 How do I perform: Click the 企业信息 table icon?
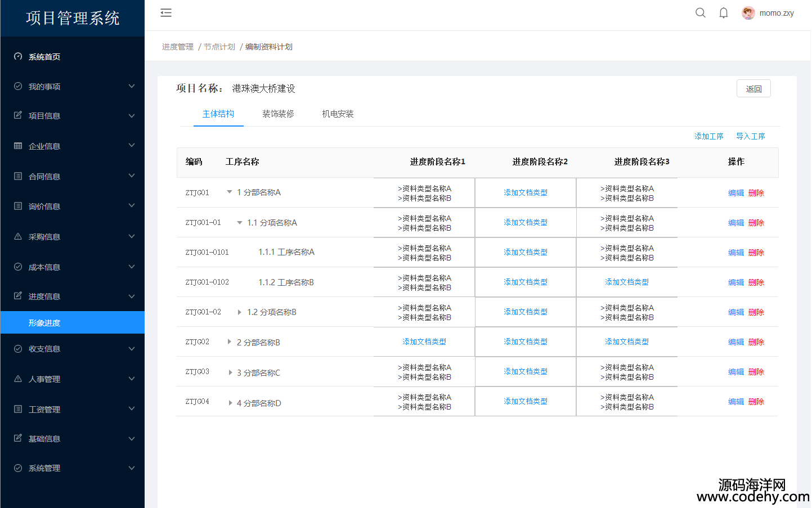pos(18,146)
